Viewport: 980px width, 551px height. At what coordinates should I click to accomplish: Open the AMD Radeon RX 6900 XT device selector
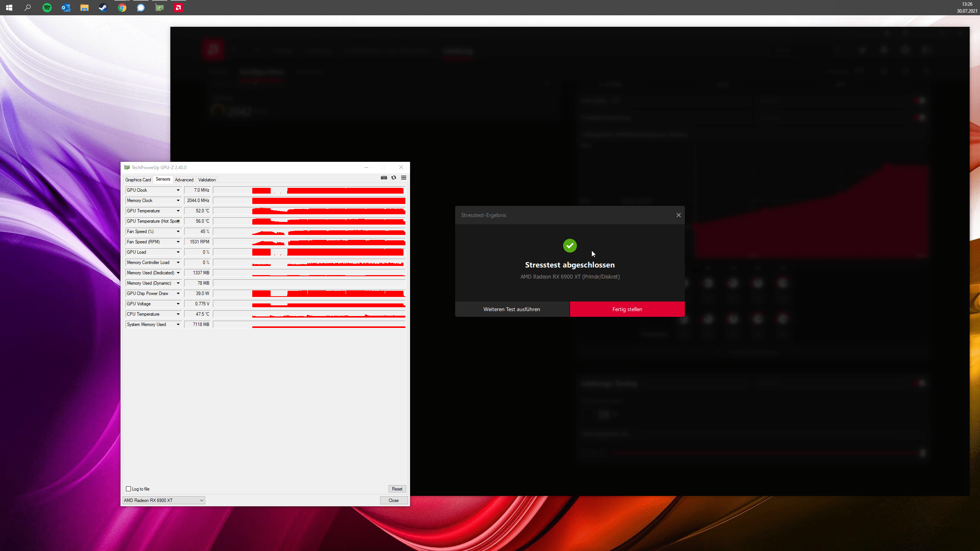click(x=164, y=500)
